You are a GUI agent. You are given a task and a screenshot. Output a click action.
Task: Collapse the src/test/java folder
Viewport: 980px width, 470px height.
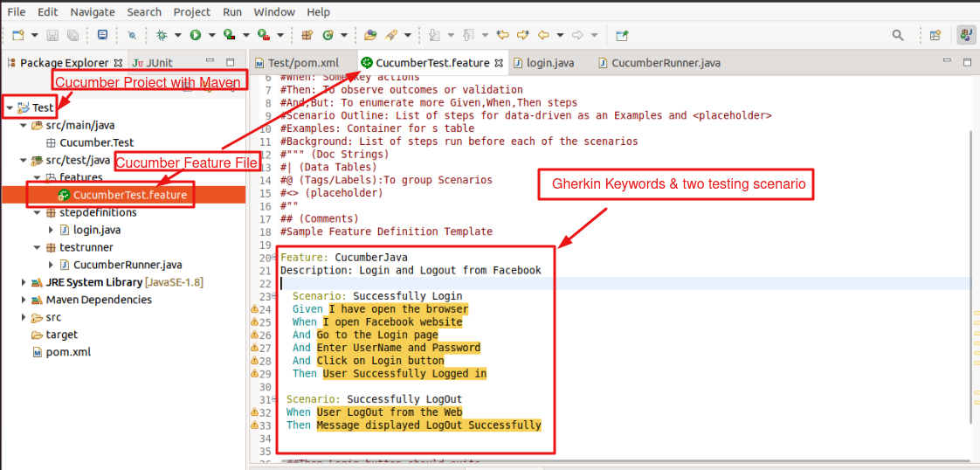(24, 160)
